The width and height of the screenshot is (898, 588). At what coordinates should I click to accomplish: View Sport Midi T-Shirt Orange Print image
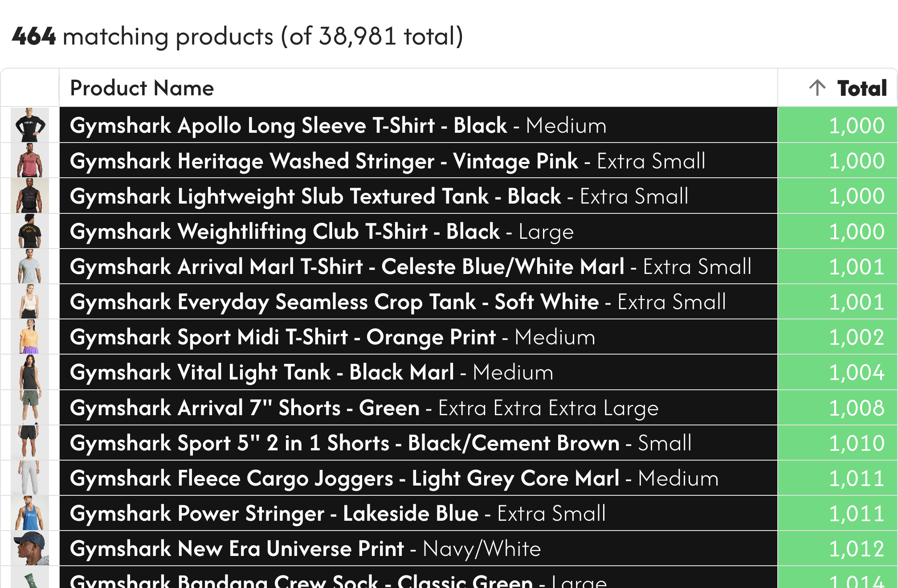tap(30, 337)
